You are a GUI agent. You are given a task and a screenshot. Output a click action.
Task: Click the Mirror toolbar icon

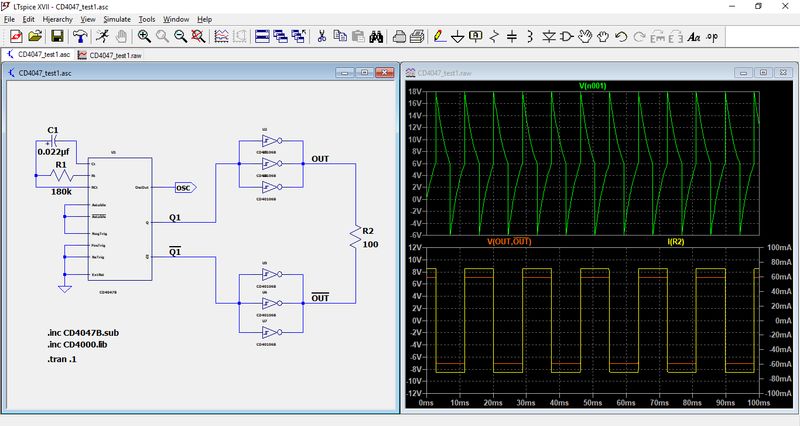point(676,36)
